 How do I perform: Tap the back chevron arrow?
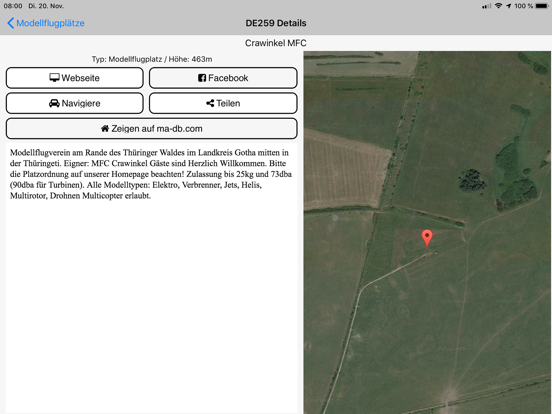pos(11,23)
